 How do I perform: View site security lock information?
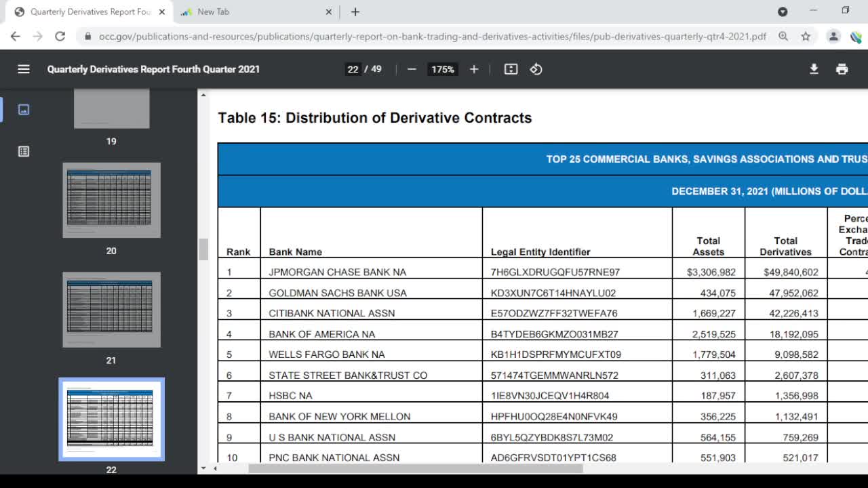coord(87,37)
